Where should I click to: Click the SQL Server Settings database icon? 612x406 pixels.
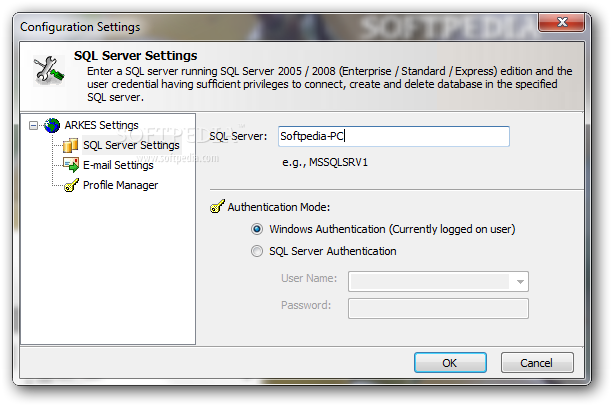(71, 145)
